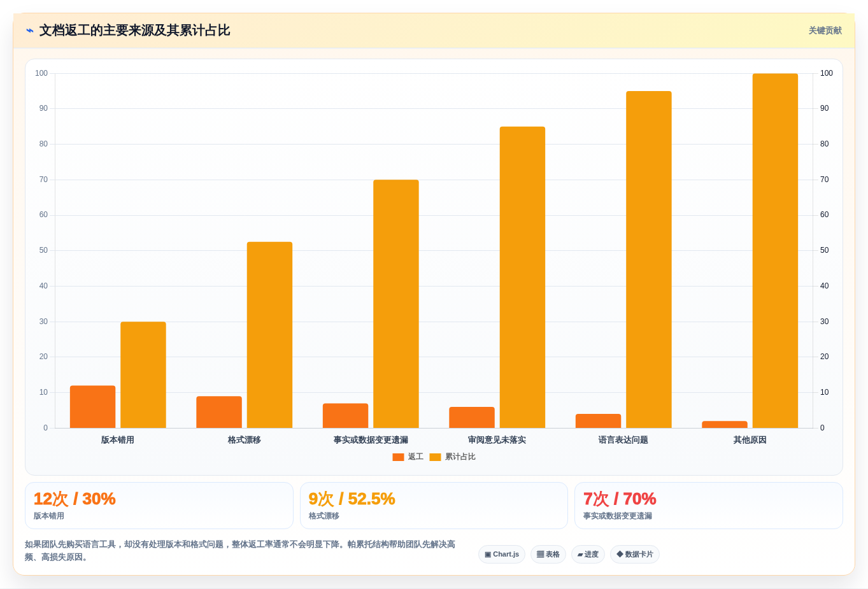
Task: Click the 事实或数据变更遗漏 返工 bar
Action: pyautogui.click(x=345, y=416)
